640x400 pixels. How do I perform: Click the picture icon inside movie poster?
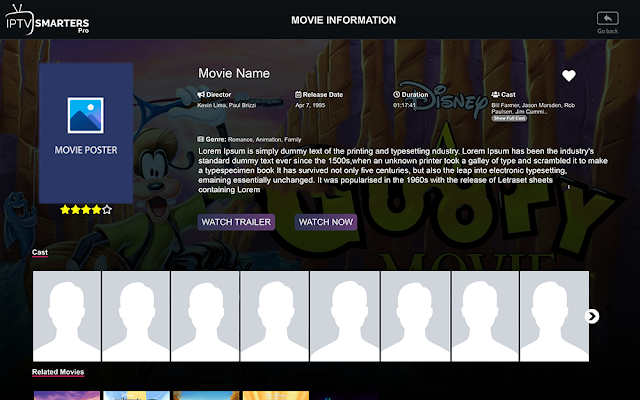tap(86, 115)
